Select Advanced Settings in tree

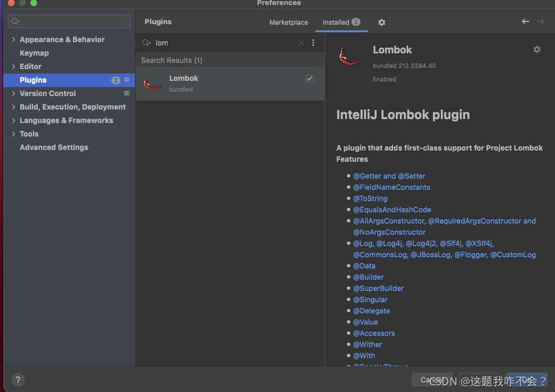[x=54, y=147]
